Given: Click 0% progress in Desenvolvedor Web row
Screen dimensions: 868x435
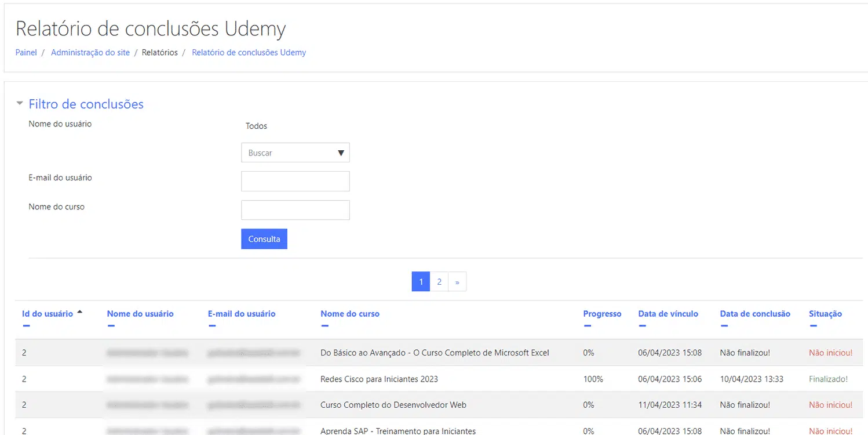Looking at the screenshot, I should (589, 405).
